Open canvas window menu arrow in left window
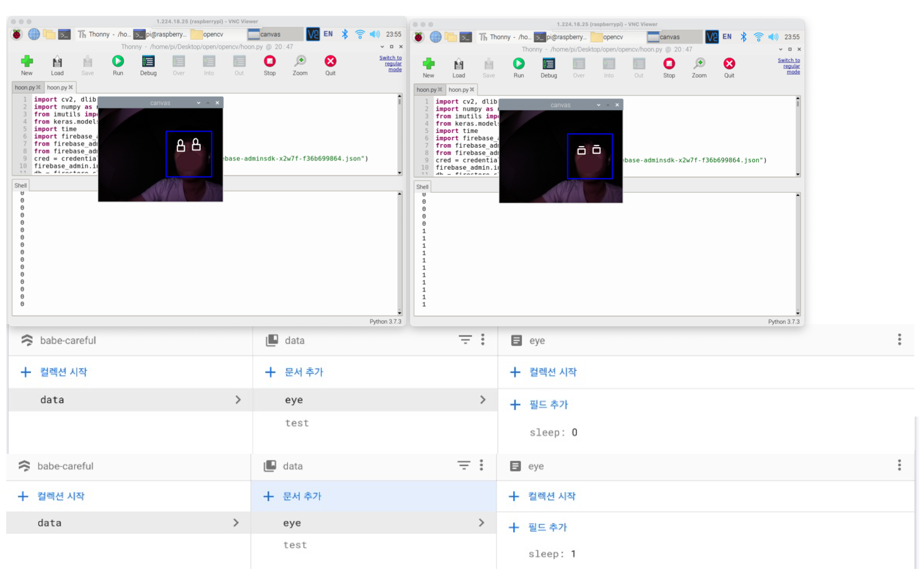 pos(199,103)
